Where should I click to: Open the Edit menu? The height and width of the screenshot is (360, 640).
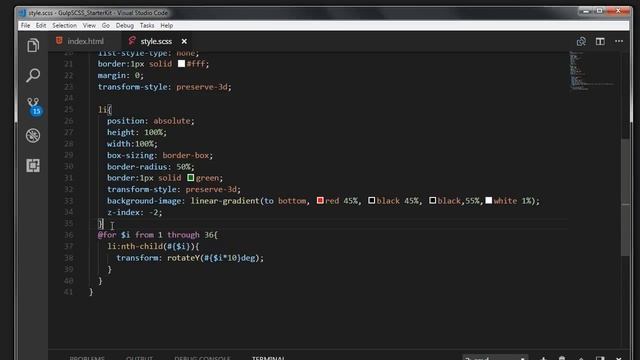coord(41,25)
